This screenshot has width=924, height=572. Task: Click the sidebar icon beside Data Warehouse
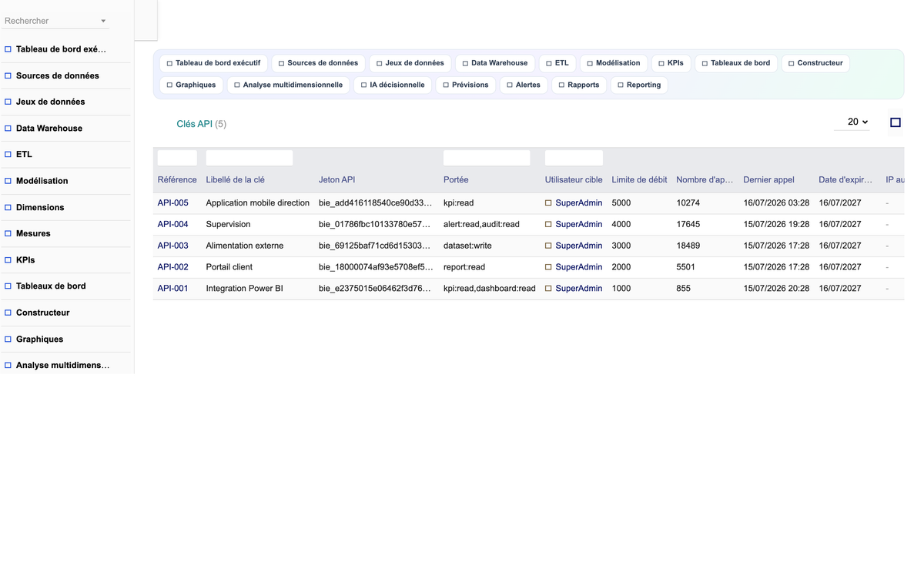pos(8,129)
